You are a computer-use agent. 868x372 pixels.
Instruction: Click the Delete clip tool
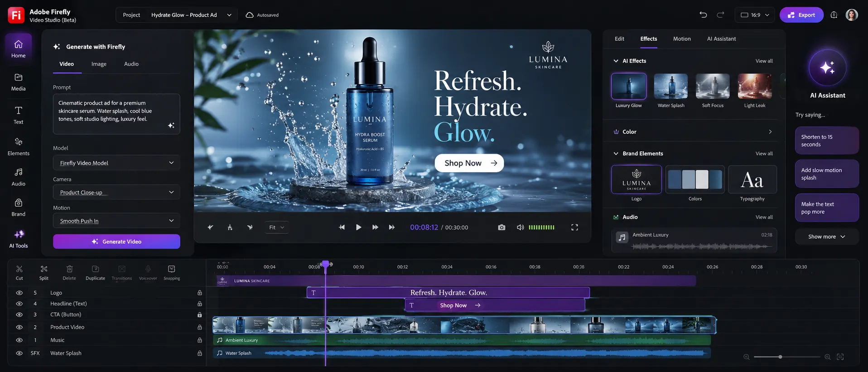[69, 273]
